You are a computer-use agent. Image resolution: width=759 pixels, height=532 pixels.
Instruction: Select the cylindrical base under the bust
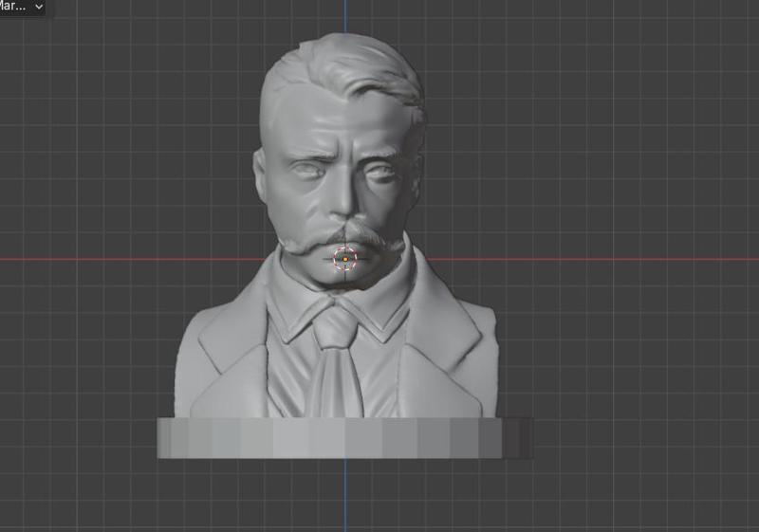345,438
